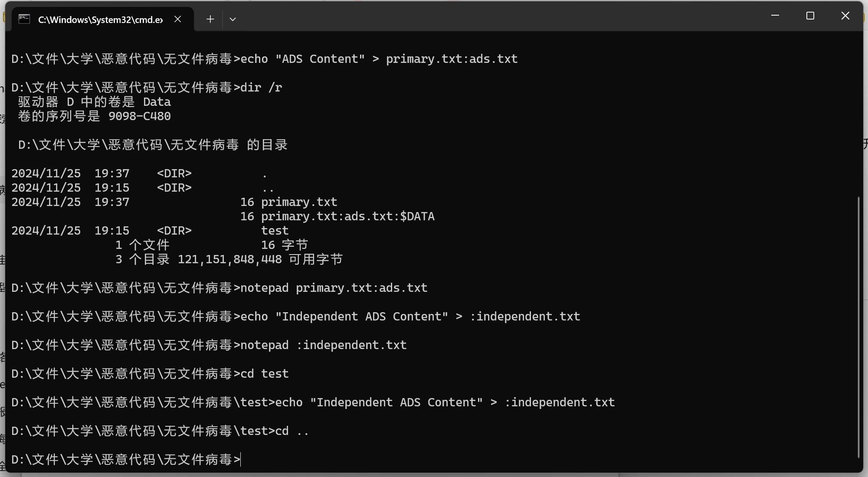868x477 pixels.
Task: Click the vertical scrollbar on the right
Action: (858, 327)
